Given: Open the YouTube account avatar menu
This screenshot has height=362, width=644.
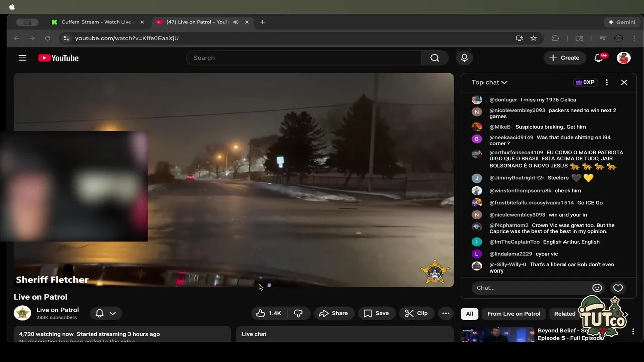Looking at the screenshot, I should [624, 58].
